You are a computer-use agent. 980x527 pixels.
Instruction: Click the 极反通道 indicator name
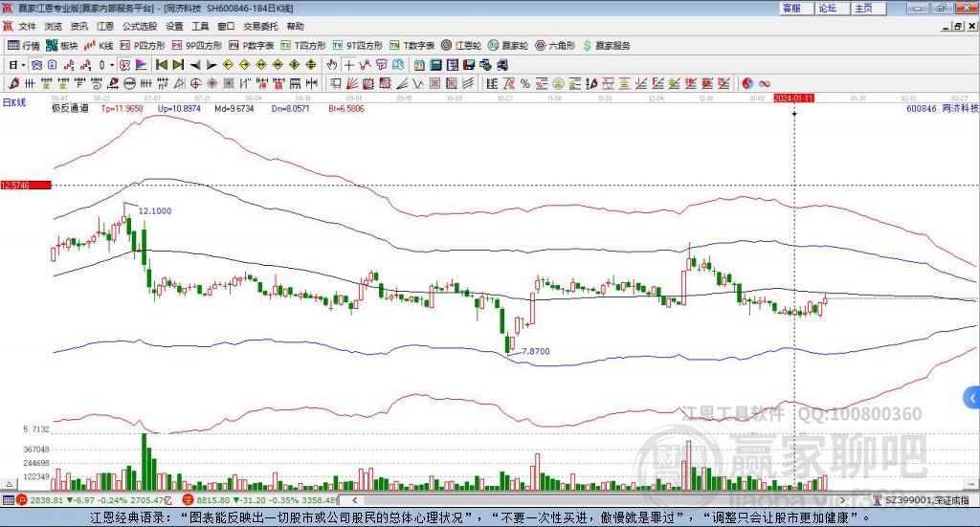pyautogui.click(x=70, y=109)
